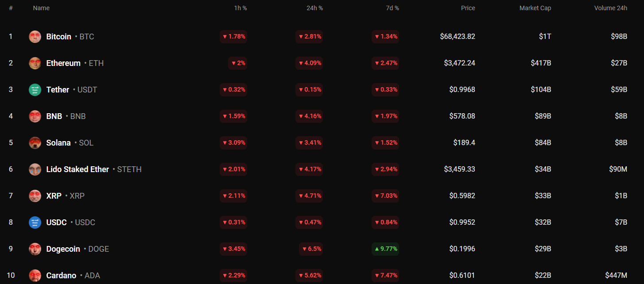Sort by the Volume 24h header
This screenshot has width=644, height=284.
coord(610,8)
